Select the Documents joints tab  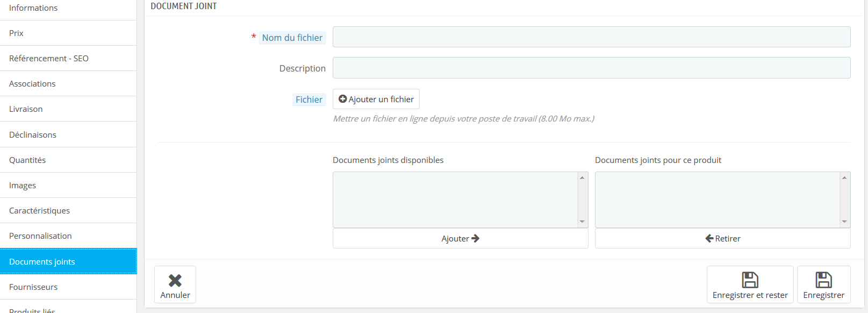click(68, 262)
